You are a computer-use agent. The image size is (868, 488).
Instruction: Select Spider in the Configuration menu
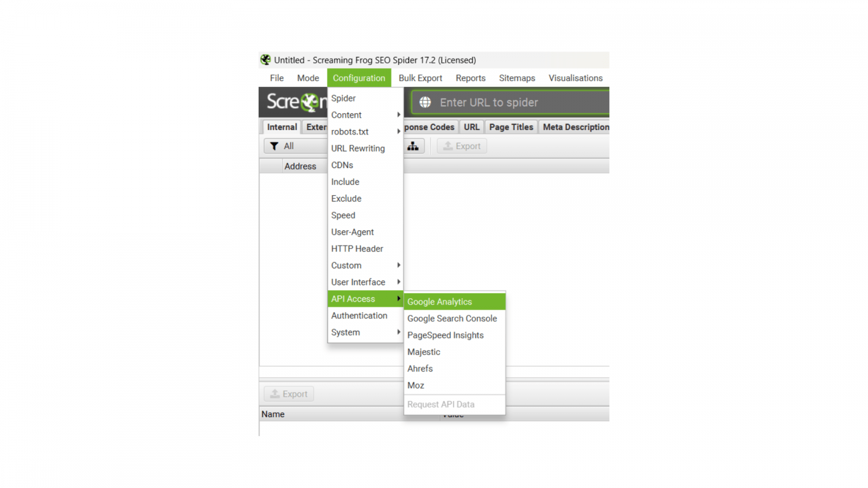tap(365, 98)
